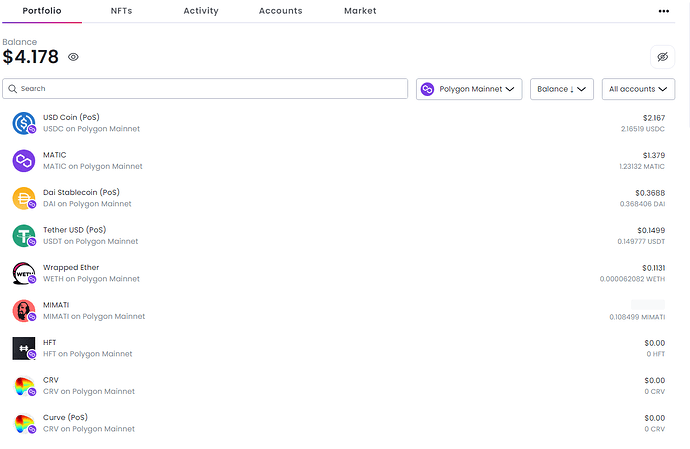Click USDC on Polygon Mainnet subtitle
The height and width of the screenshot is (449, 690).
(91, 129)
